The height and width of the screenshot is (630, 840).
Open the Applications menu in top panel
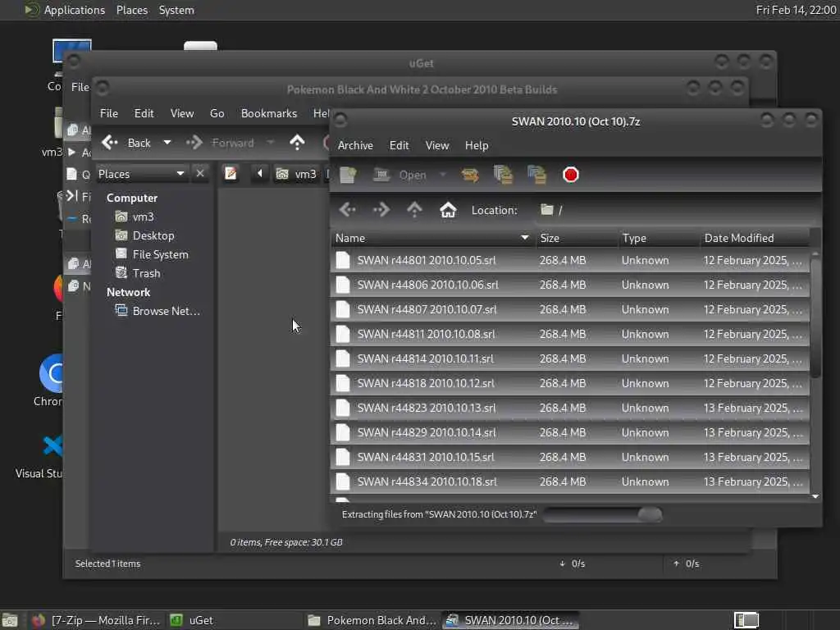click(x=65, y=10)
